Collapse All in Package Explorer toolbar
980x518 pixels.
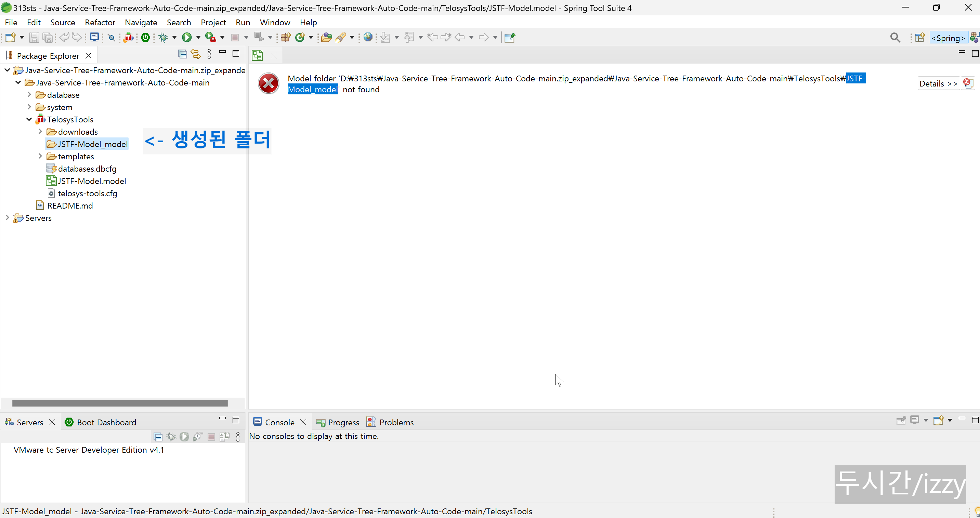click(x=183, y=54)
